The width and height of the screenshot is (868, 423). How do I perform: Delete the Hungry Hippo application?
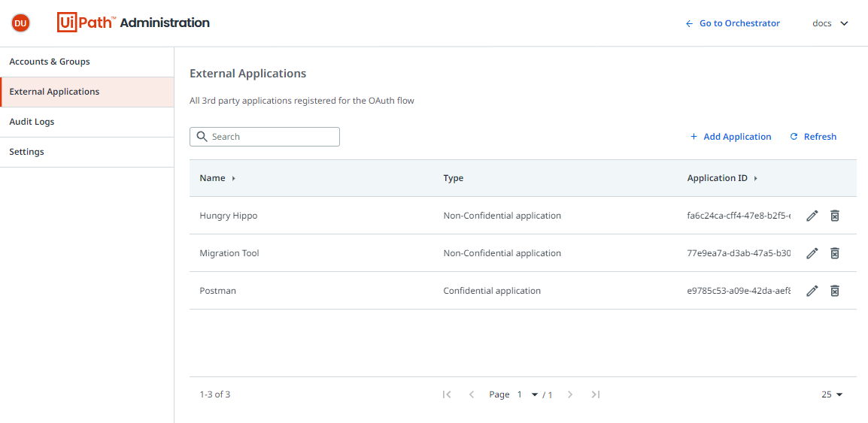click(835, 216)
